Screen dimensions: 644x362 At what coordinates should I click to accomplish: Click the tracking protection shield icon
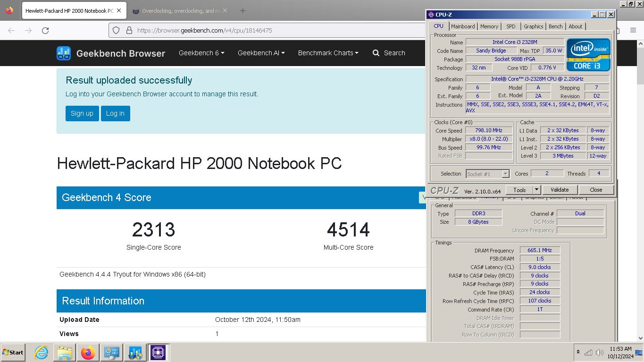[x=116, y=30]
